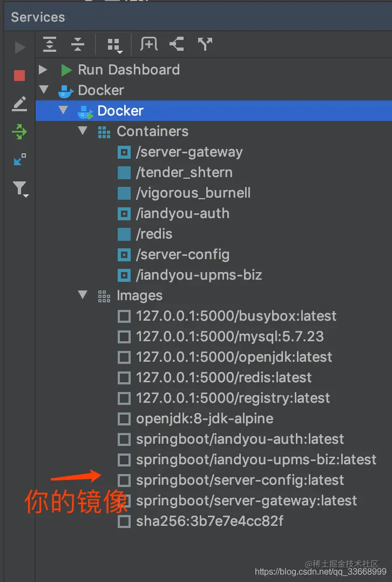Click the Add Service icon
392x582 pixels.
click(149, 44)
